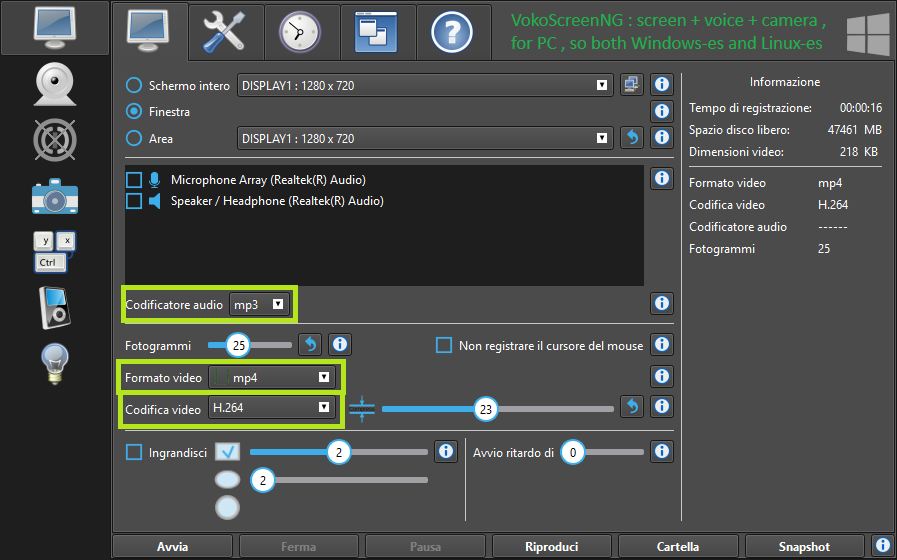Open the light bulb tips section
The width and height of the screenshot is (897, 560).
pyautogui.click(x=55, y=364)
